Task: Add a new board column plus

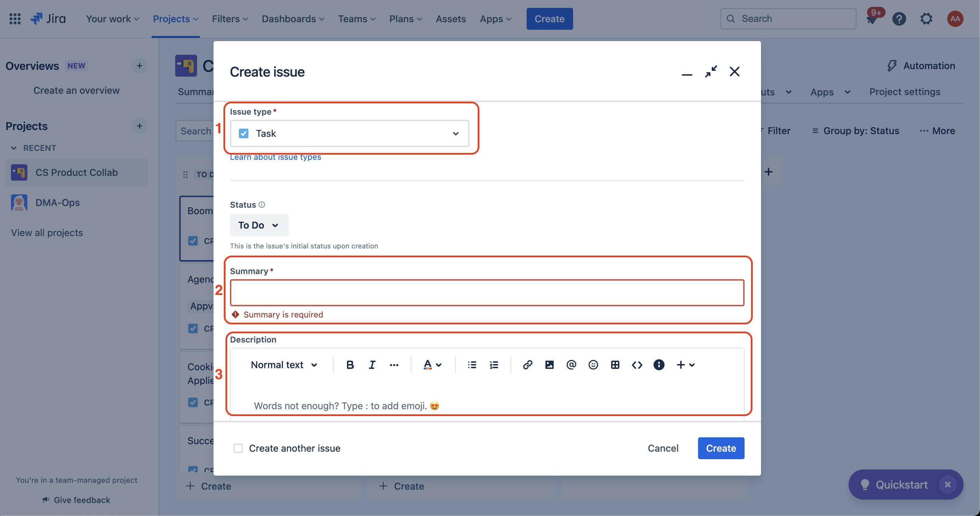Action: pyautogui.click(x=769, y=172)
